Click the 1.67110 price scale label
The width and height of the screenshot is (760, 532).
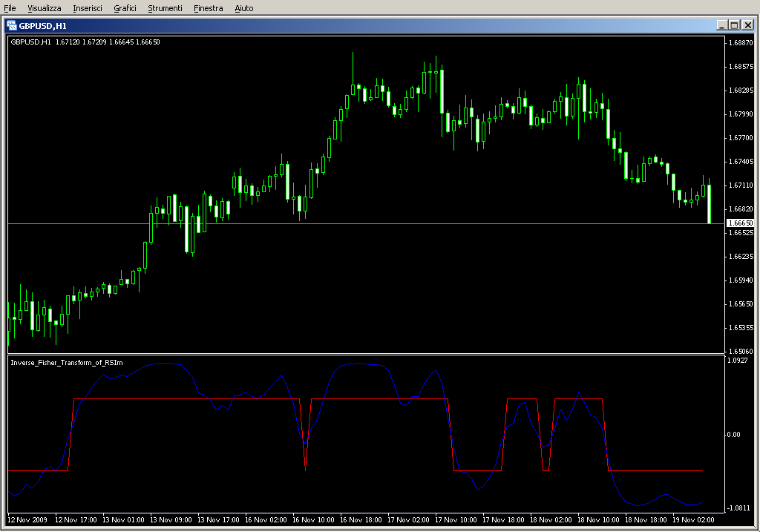tap(741, 185)
